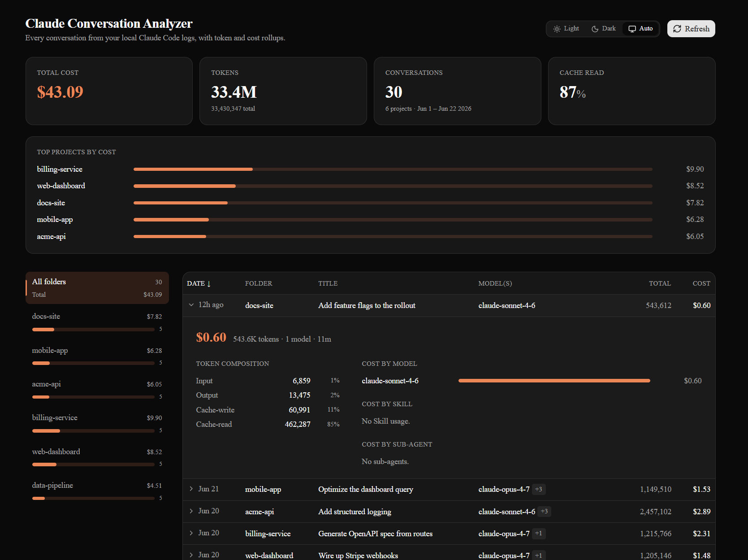Click the Refresh button

691,29
